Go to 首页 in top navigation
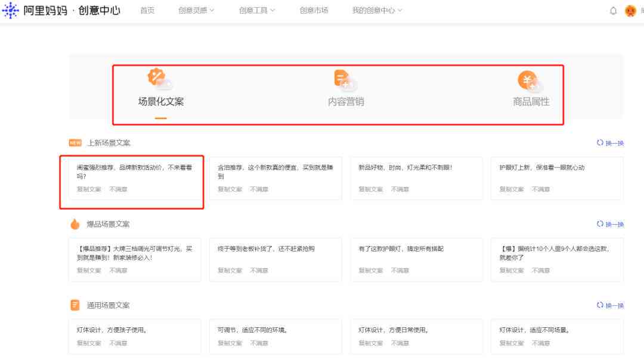This screenshot has height=360, width=644. click(x=147, y=10)
